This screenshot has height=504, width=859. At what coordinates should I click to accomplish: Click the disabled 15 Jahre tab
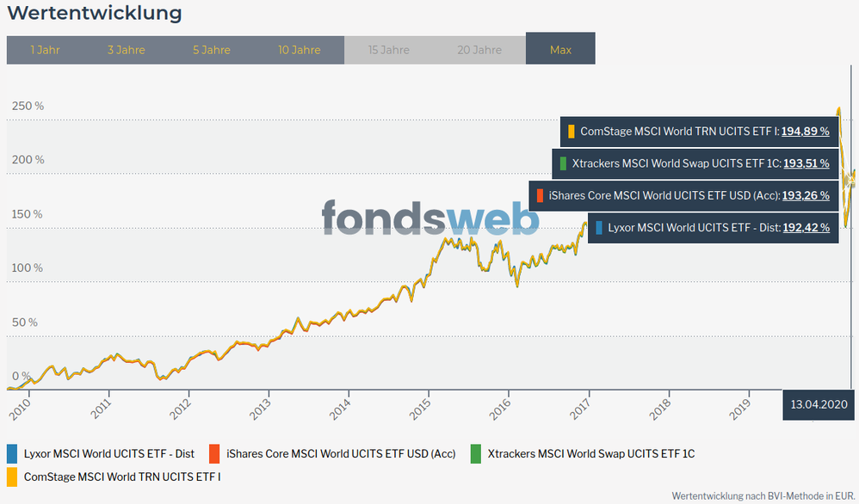[389, 50]
